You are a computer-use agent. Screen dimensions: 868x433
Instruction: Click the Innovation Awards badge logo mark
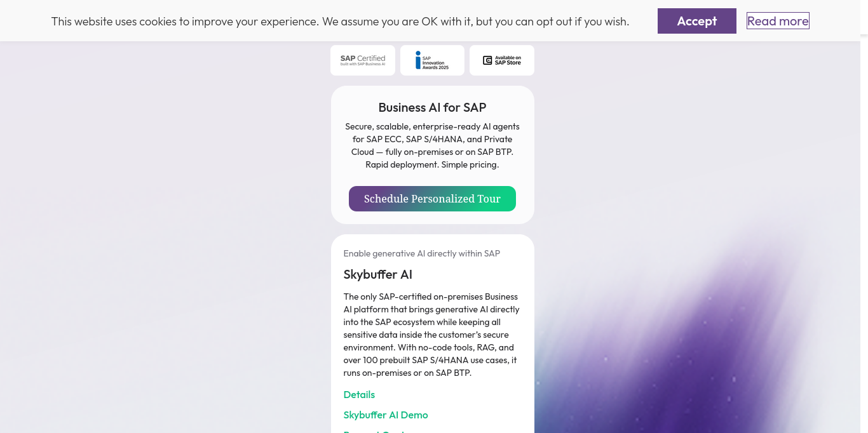pyautogui.click(x=418, y=60)
